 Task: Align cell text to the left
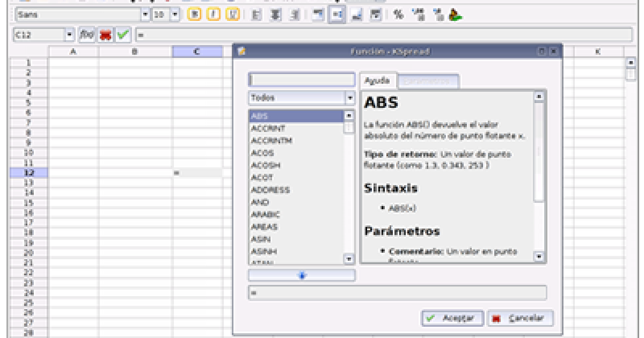point(257,16)
